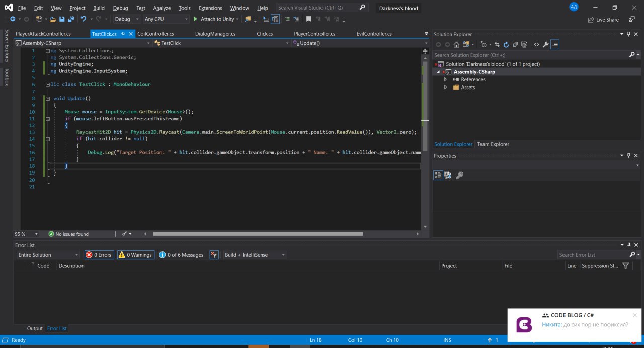Click the Open File folder icon

pyautogui.click(x=52, y=19)
